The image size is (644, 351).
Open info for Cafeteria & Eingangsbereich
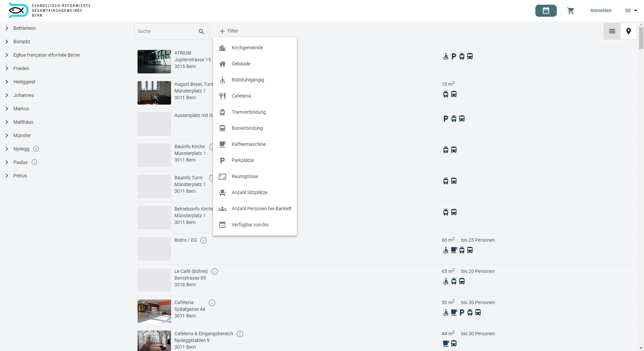240,334
